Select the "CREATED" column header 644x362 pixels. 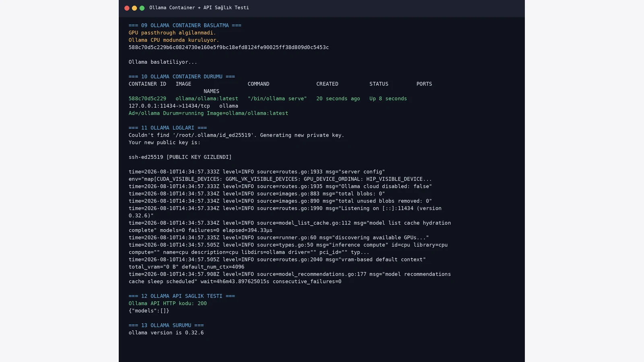click(327, 84)
